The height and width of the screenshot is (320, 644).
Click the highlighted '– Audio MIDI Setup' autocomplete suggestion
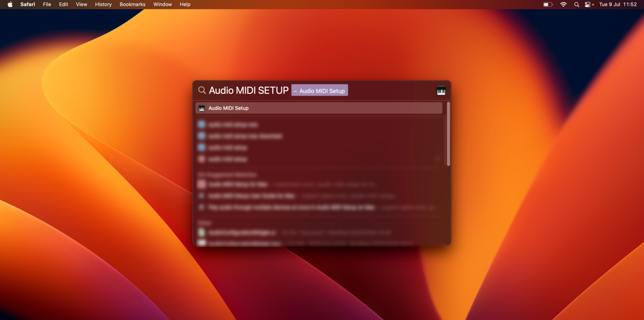[x=320, y=91]
